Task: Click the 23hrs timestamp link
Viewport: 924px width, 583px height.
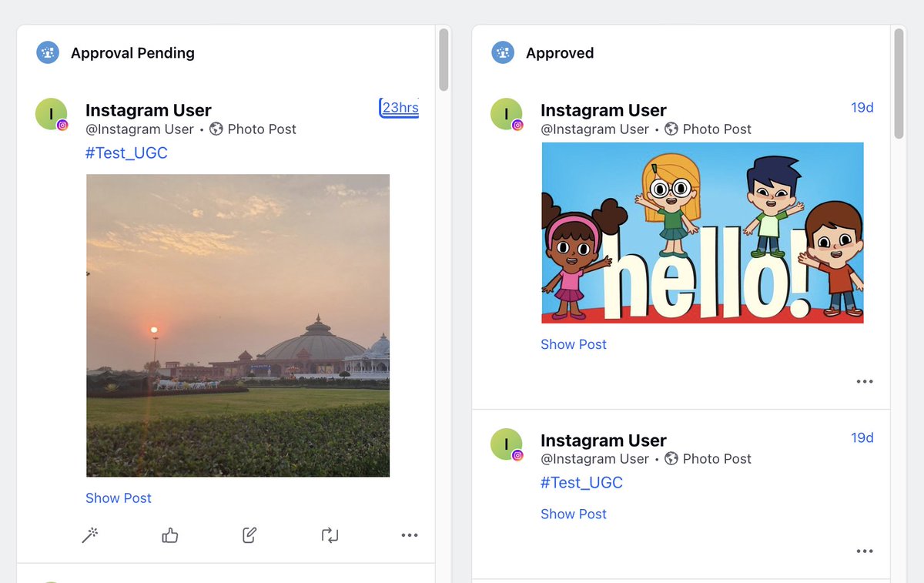Action: 400,108
